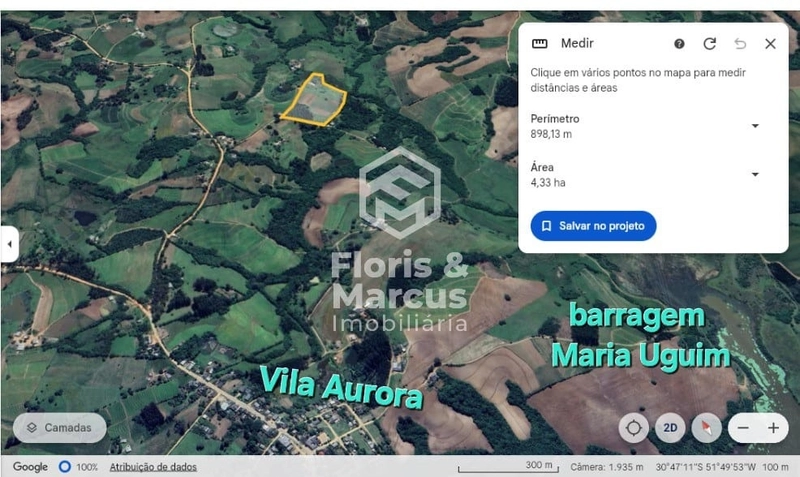Click the 100% loading indicator

point(79,467)
